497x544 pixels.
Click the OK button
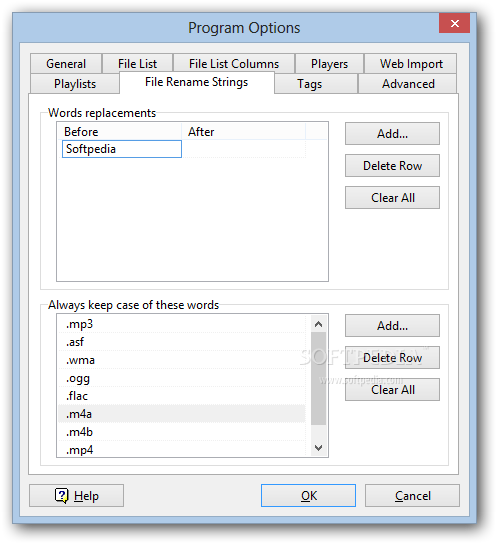[308, 495]
